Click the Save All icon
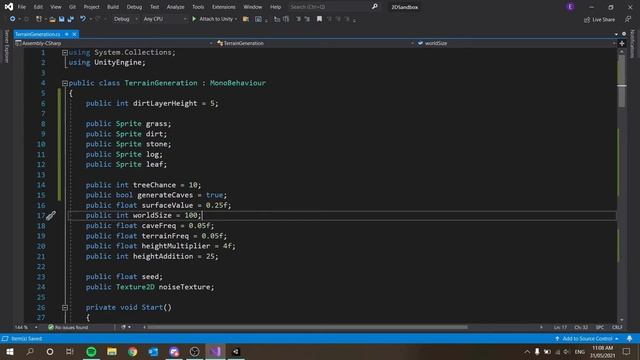 point(71,19)
